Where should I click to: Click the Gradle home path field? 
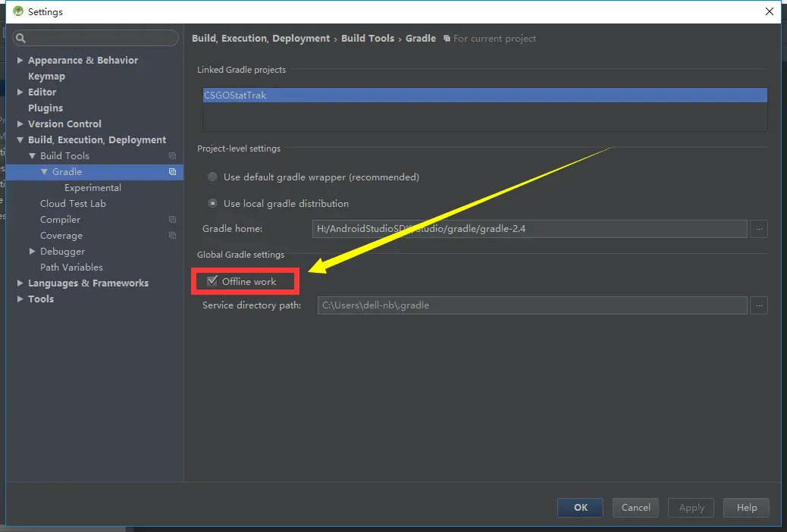pyautogui.click(x=529, y=229)
